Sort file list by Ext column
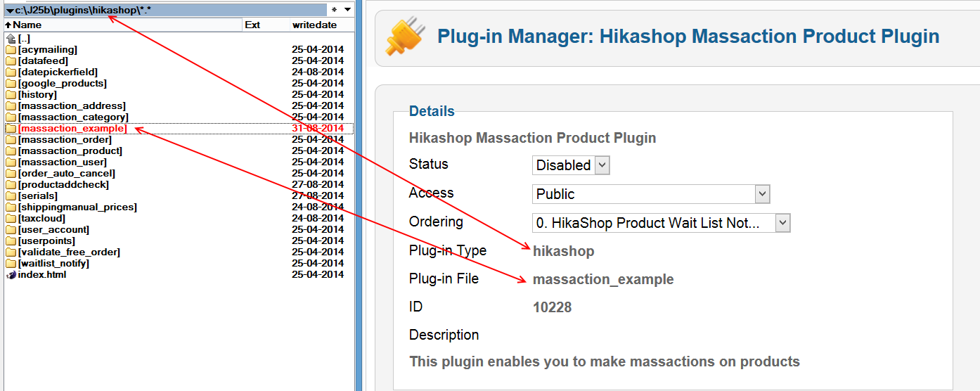This screenshot has width=980, height=391. (x=266, y=25)
